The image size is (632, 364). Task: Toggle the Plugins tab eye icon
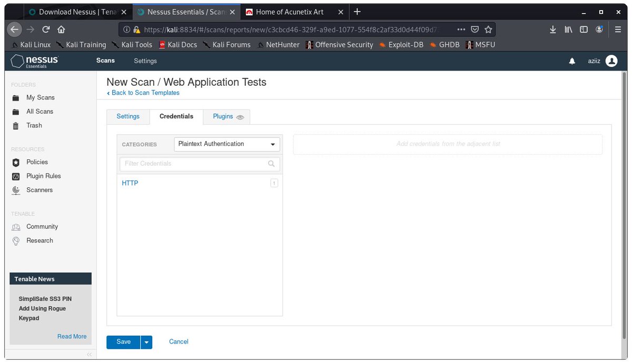click(240, 117)
